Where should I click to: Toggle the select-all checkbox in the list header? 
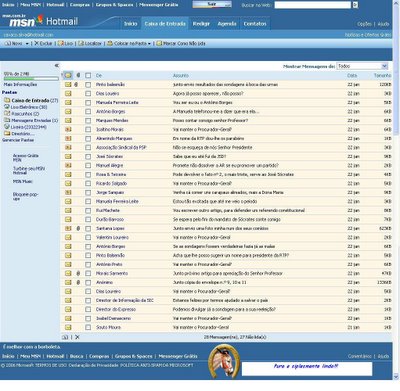(x=88, y=76)
